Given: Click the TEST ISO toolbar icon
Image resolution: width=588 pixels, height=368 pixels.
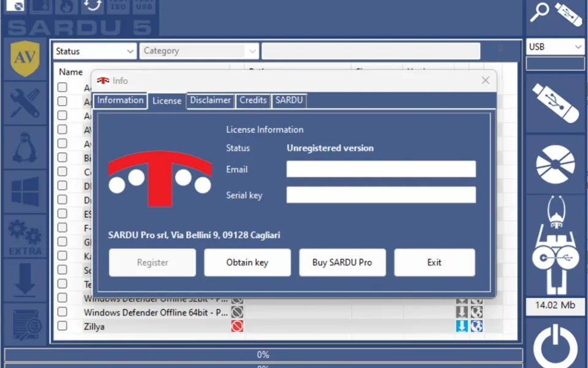Looking at the screenshot, I should coord(118,6).
